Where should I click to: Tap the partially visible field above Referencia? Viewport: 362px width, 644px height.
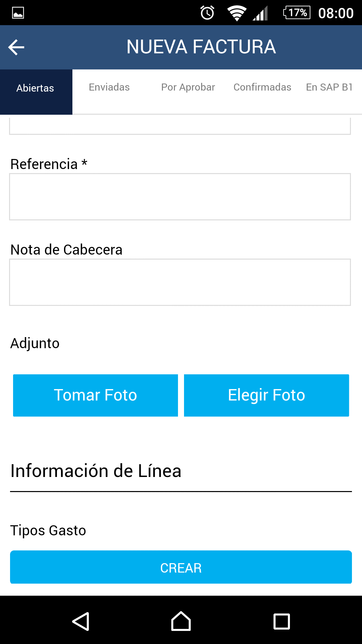click(x=180, y=126)
